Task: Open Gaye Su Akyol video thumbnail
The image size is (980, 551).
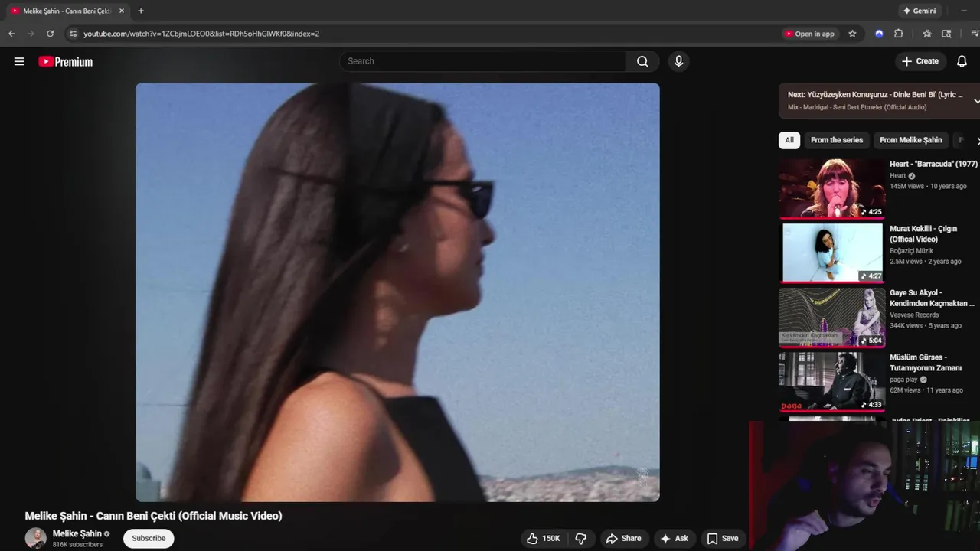Action: [831, 317]
